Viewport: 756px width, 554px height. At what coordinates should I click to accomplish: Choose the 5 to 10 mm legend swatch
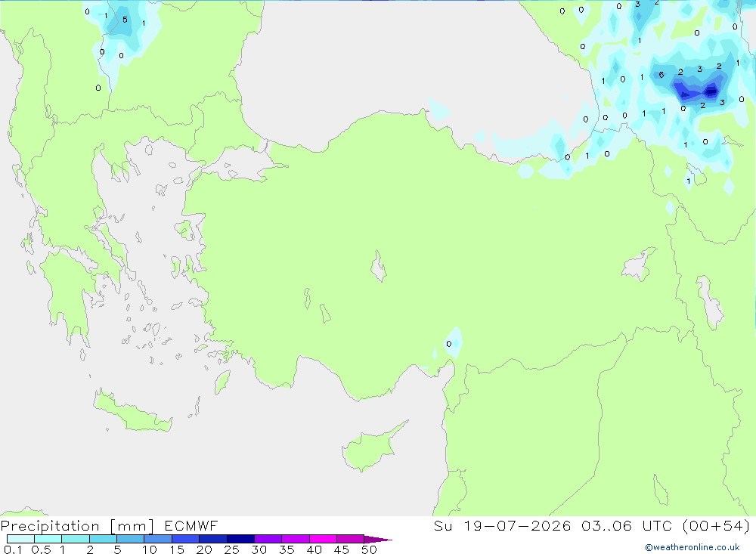pyautogui.click(x=131, y=539)
